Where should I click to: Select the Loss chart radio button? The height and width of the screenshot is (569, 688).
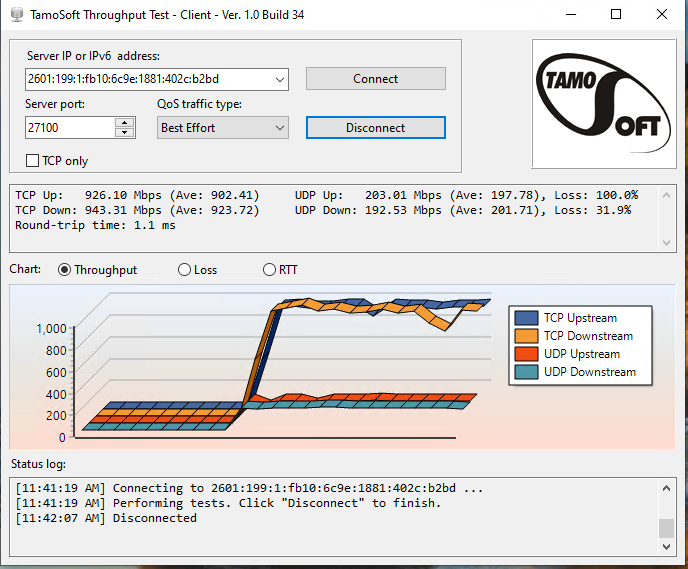tap(184, 269)
